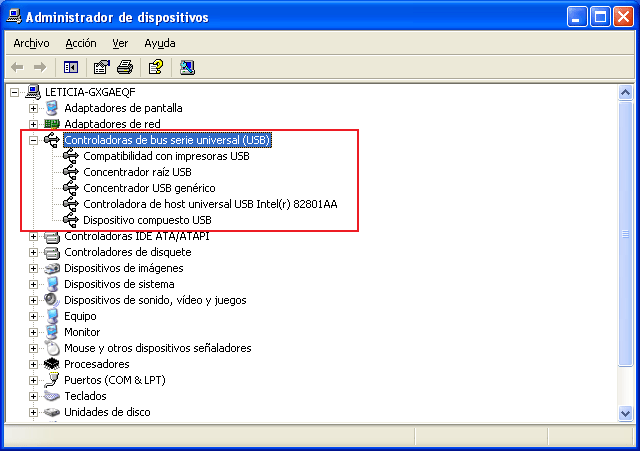The width and height of the screenshot is (640, 451).
Task: Click the Controladores de disquete icon
Action: point(52,253)
